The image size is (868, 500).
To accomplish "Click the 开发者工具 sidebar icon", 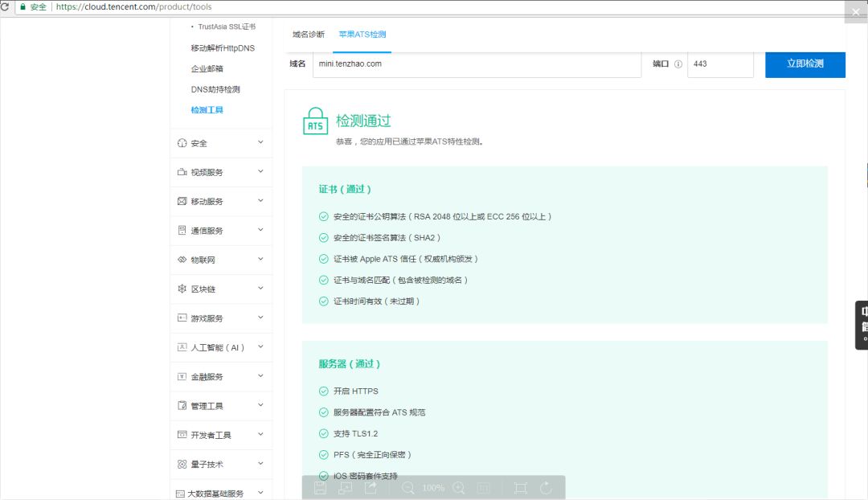I will pyautogui.click(x=182, y=435).
